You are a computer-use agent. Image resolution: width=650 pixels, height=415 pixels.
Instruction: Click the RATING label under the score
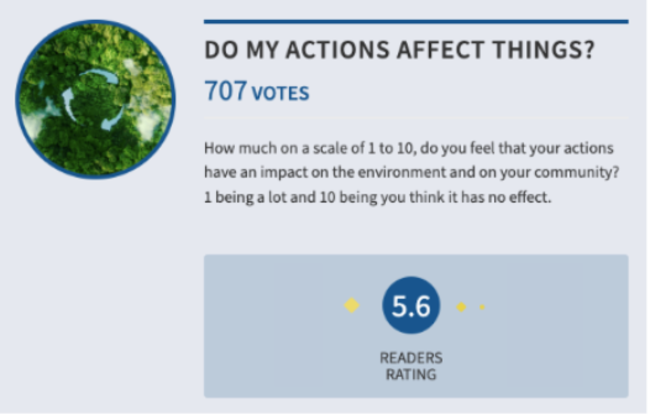(410, 374)
